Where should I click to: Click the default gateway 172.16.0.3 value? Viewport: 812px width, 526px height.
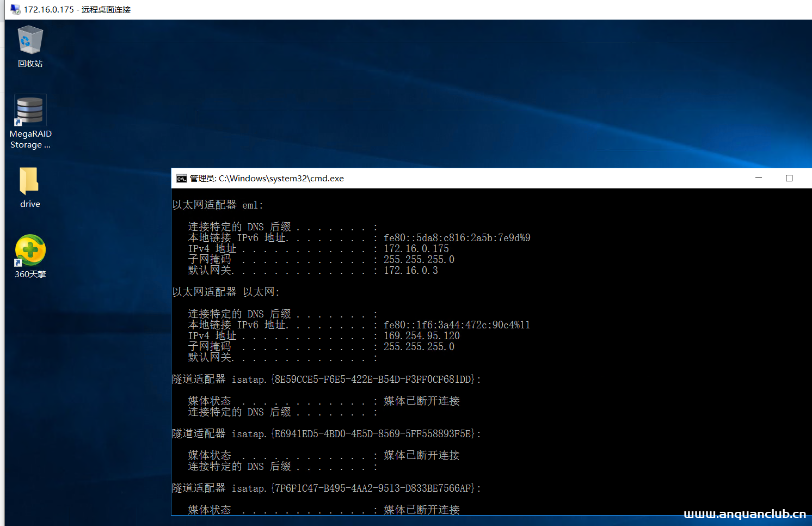[x=410, y=271]
